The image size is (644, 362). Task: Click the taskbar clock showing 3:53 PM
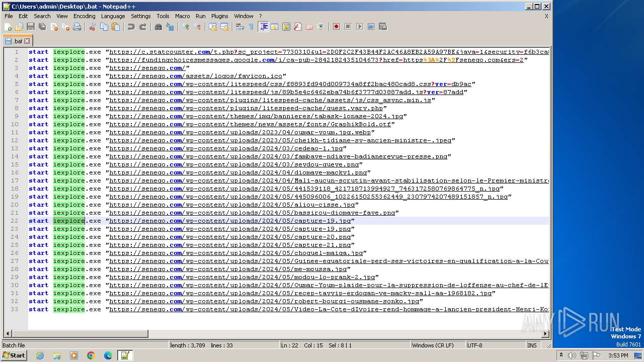tap(618, 355)
